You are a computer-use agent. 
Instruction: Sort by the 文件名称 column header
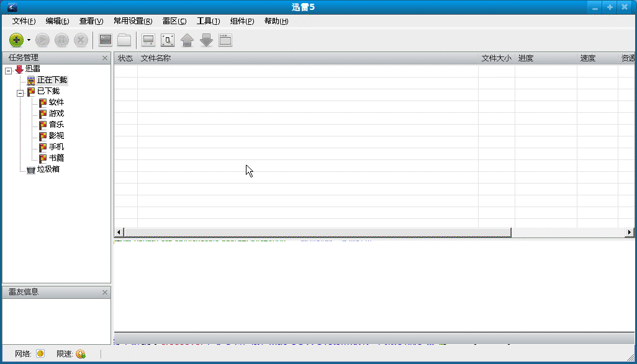click(x=308, y=58)
